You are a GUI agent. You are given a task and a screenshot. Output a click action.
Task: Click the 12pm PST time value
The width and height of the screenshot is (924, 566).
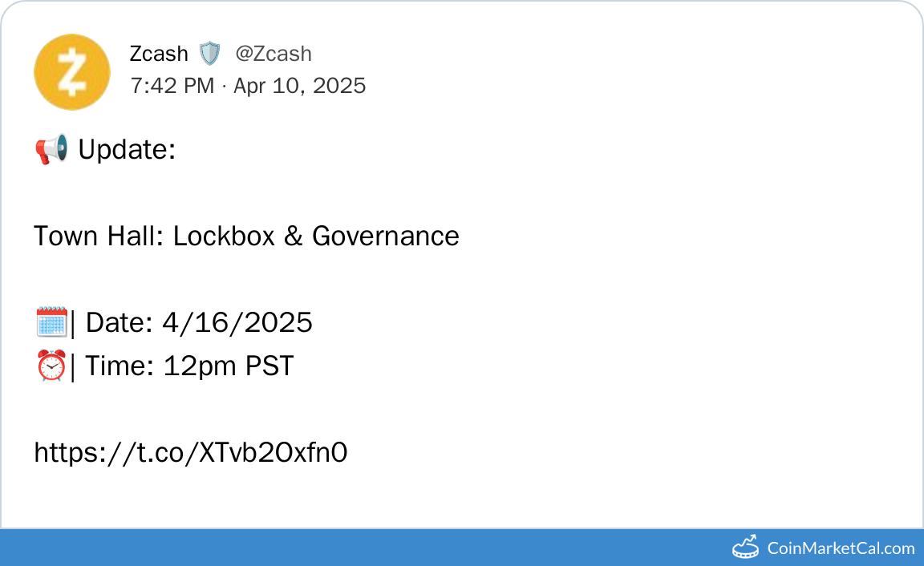pos(229,366)
